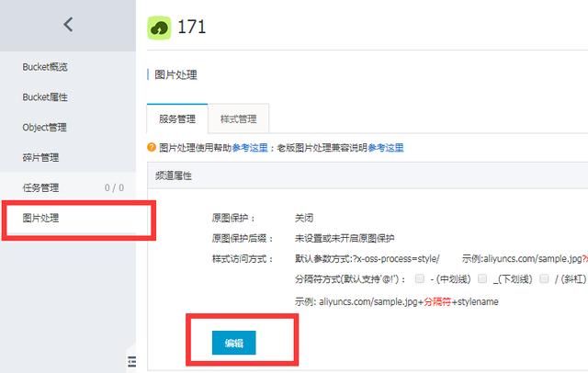Switch to the 样式管理 tab
Viewport: 588px width, 373px height.
pyautogui.click(x=239, y=119)
